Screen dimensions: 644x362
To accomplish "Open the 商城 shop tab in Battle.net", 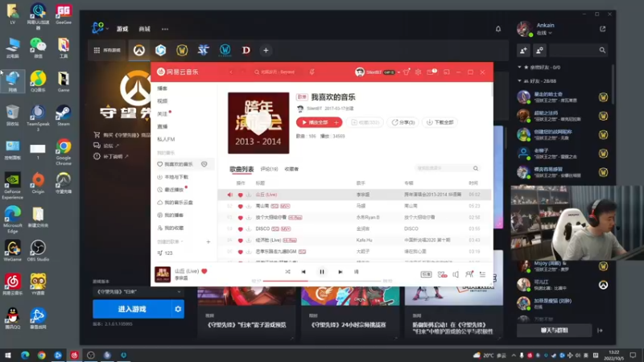I will click(x=144, y=29).
